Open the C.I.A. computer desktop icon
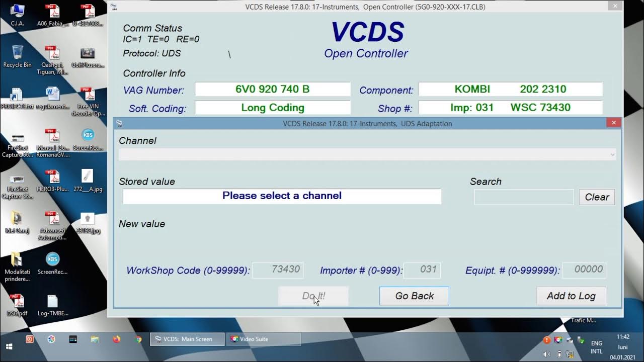This screenshot has height=362, width=644. click(x=17, y=15)
